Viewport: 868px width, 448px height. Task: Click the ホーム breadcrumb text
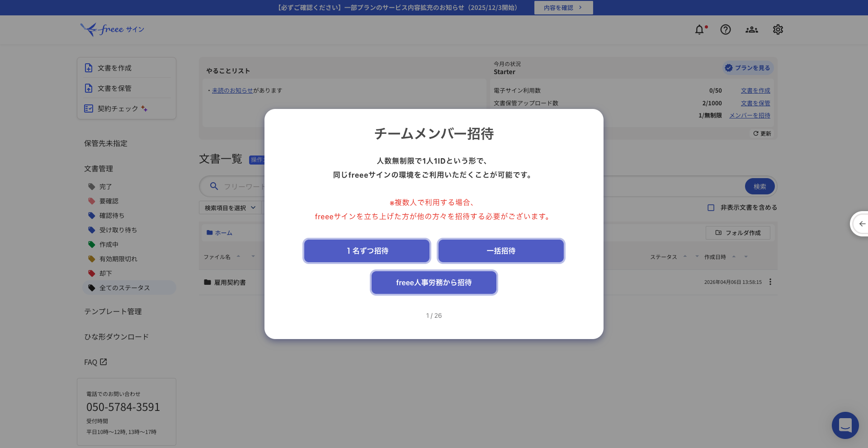click(x=224, y=233)
